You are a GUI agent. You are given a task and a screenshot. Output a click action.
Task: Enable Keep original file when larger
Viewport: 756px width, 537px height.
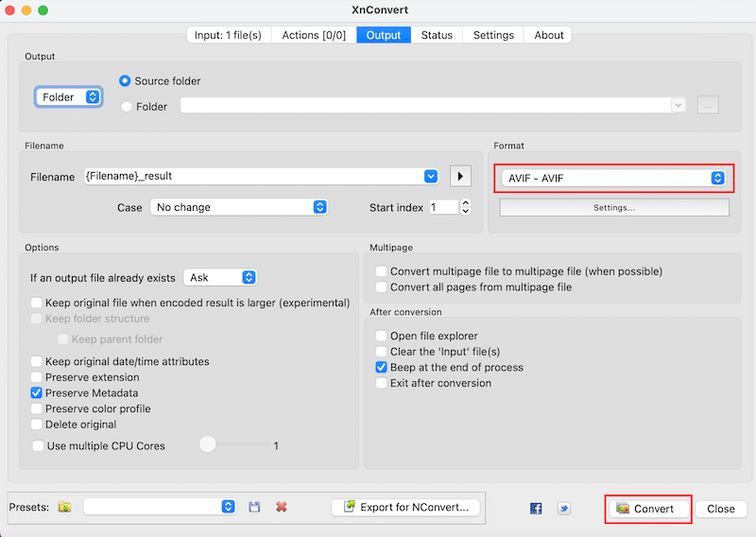36,303
